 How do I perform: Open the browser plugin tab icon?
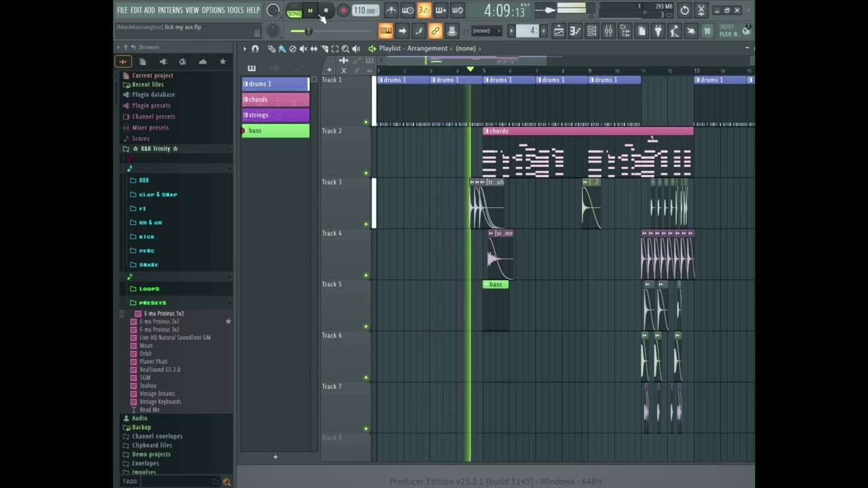tap(163, 62)
